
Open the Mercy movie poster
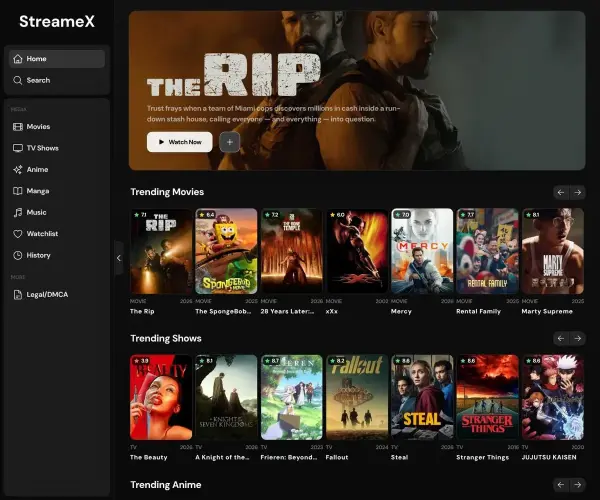tap(422, 251)
